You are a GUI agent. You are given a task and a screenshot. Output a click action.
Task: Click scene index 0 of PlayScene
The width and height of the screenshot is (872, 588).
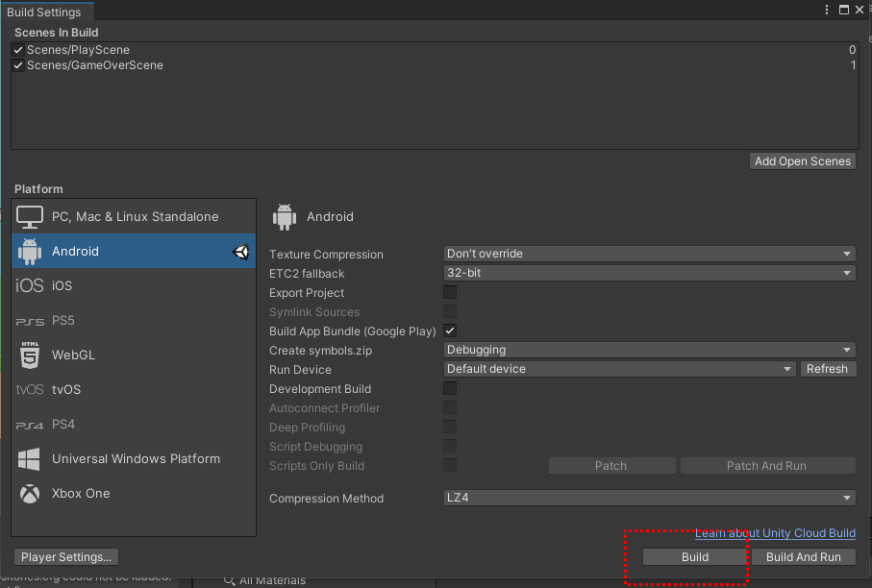852,50
